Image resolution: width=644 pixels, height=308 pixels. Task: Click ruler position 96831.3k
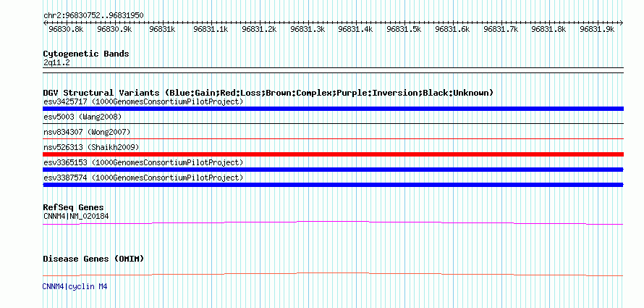pos(308,29)
